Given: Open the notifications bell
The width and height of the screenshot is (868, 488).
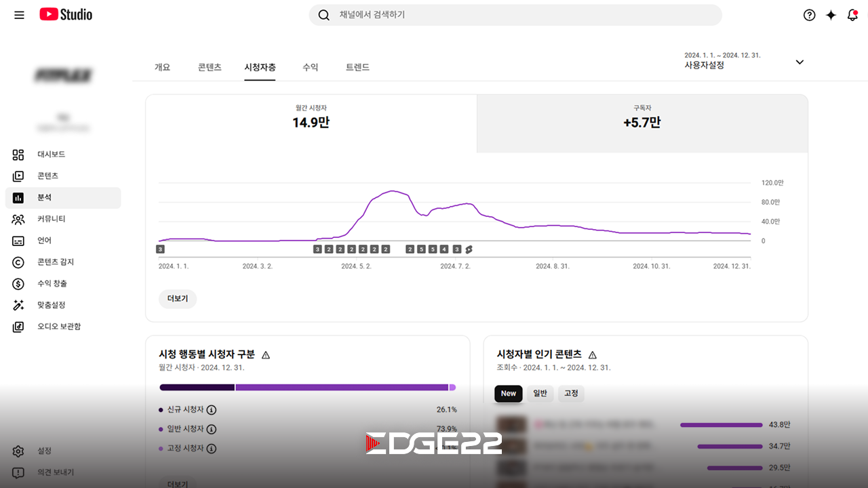Looking at the screenshot, I should (x=852, y=15).
